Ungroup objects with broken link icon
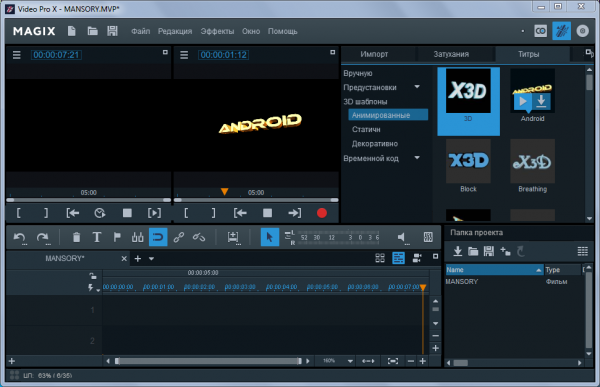The width and height of the screenshot is (600, 387). [199, 237]
